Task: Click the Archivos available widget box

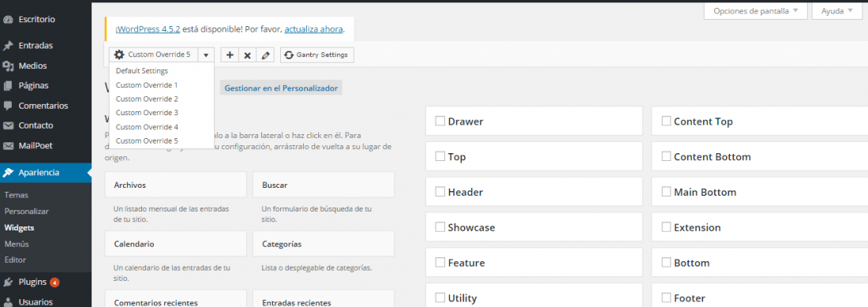Action: tap(175, 185)
